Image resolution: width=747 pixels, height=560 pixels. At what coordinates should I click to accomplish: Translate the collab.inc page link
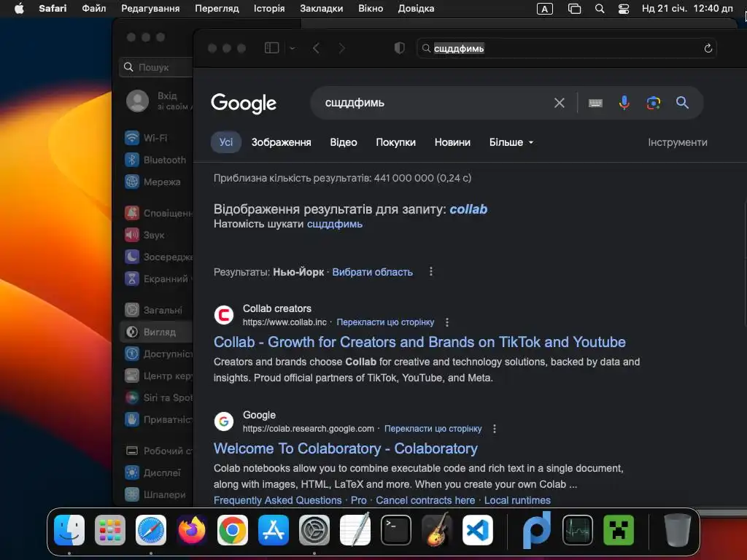click(x=385, y=322)
